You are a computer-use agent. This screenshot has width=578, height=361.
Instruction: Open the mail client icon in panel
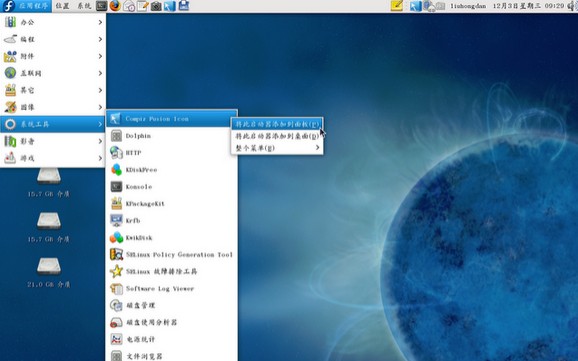coord(129,6)
